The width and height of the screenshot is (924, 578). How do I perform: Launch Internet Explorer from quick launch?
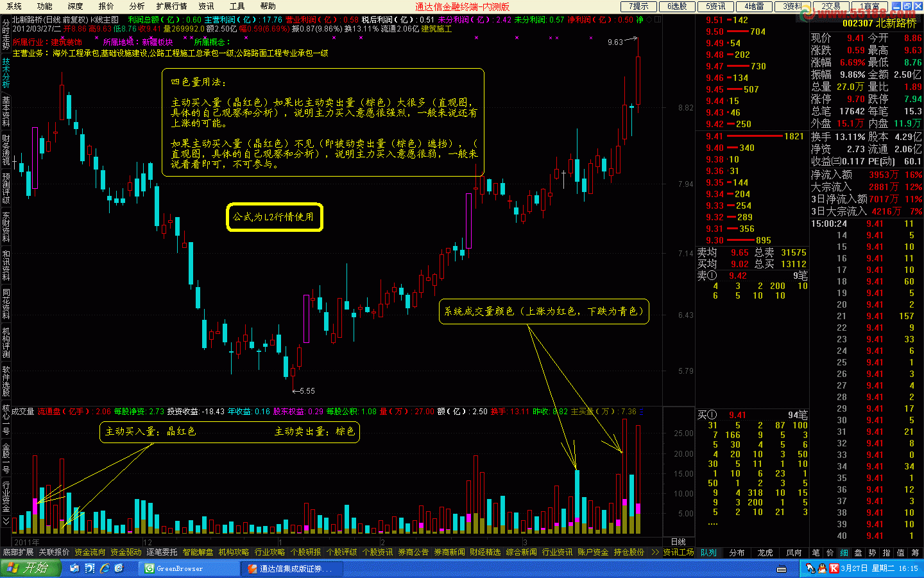tap(104, 568)
